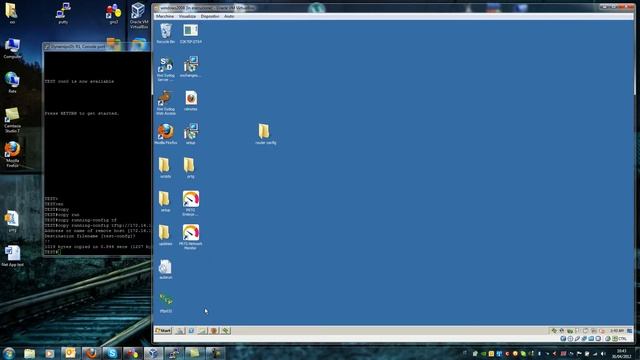
Task: Open the icon right of Recycle Bin
Action: [191, 33]
